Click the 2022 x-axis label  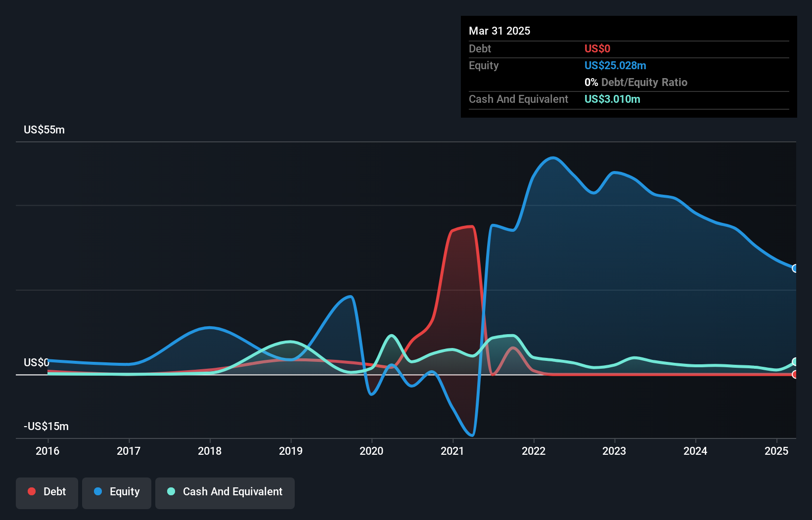[534, 451]
